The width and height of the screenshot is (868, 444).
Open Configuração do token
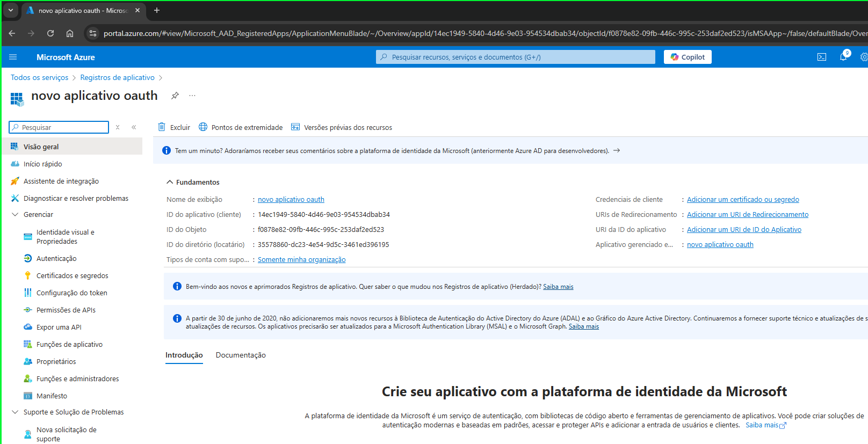coord(72,293)
